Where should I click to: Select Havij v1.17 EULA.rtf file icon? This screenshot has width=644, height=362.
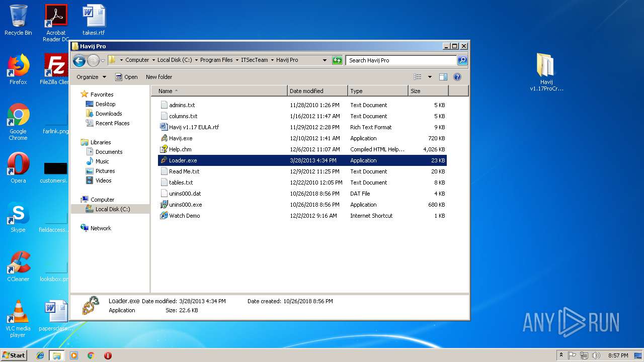click(x=164, y=127)
